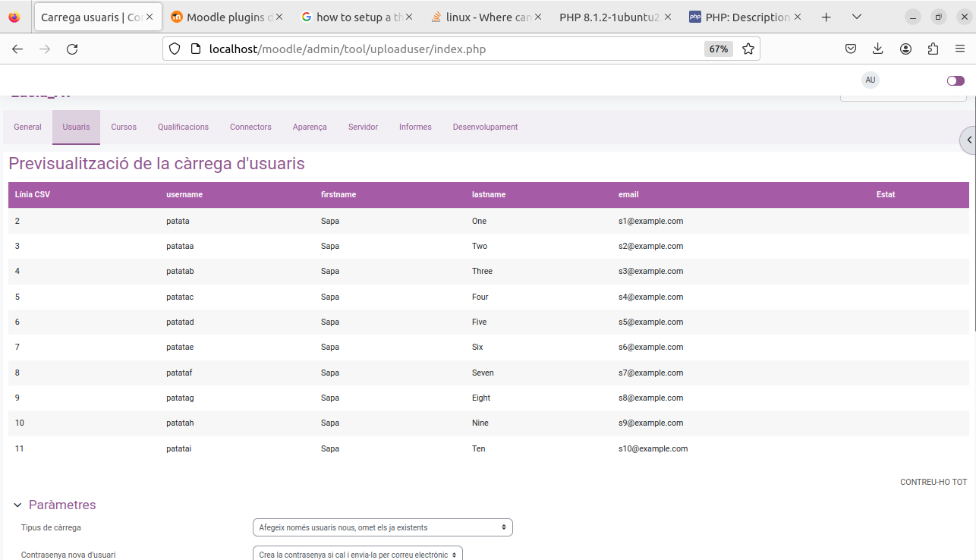The image size is (976, 560).
Task: Open the extensions puzzle-piece icon
Action: 933,48
